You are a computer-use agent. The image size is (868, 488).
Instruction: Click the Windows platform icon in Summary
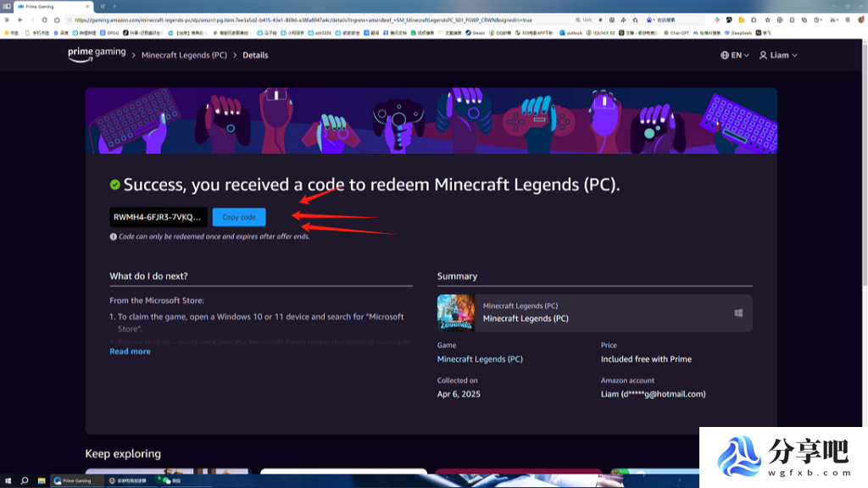[x=738, y=313]
